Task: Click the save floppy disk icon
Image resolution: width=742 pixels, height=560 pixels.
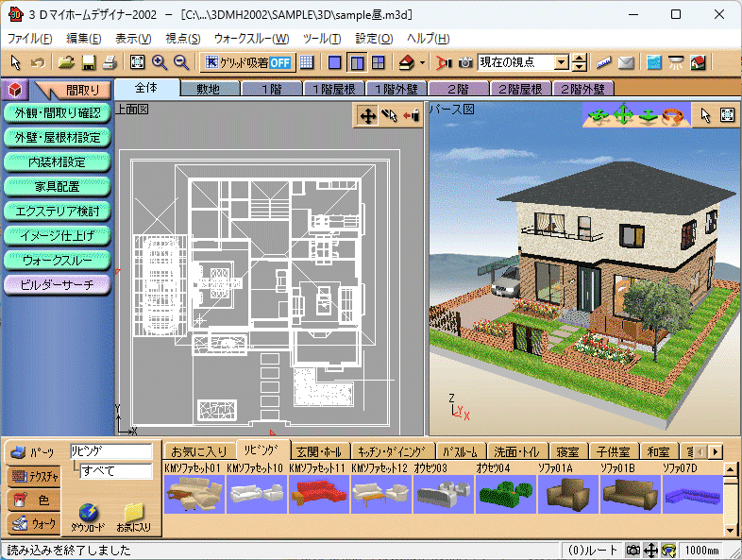Action: [88, 62]
